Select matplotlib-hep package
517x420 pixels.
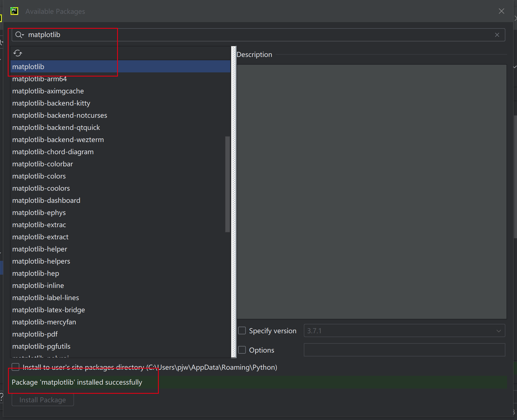pos(120,273)
